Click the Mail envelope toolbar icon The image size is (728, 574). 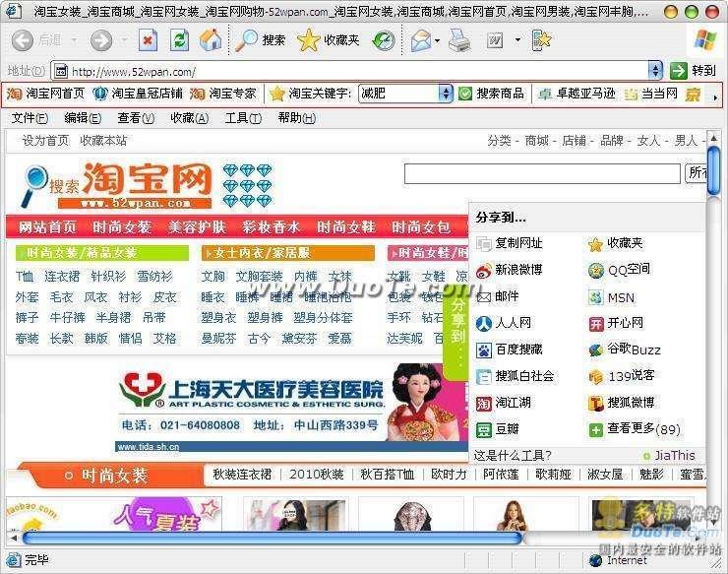tap(421, 40)
